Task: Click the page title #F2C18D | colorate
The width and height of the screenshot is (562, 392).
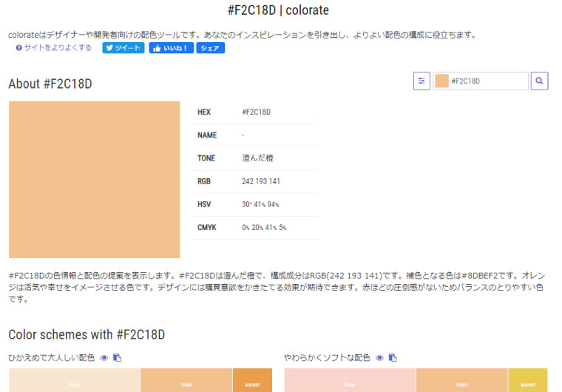Action: (x=278, y=10)
